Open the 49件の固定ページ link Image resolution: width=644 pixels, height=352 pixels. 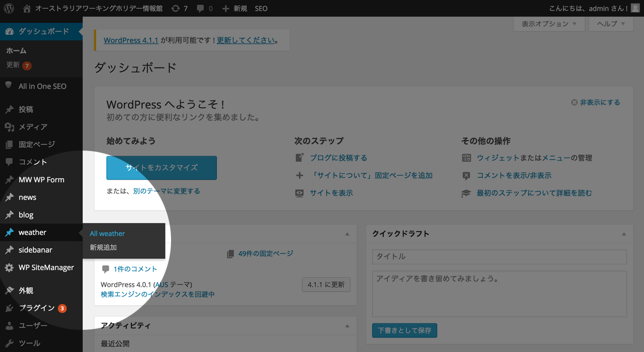tap(266, 253)
